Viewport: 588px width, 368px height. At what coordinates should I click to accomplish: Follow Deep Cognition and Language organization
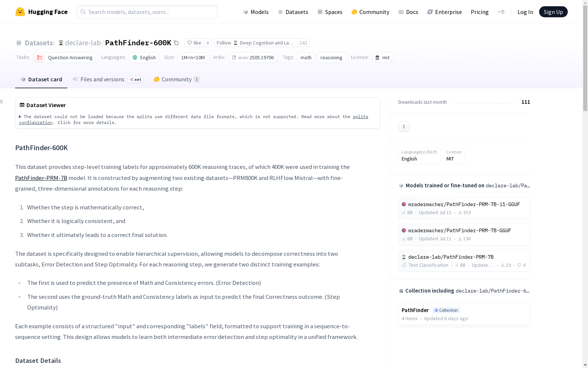coord(255,43)
